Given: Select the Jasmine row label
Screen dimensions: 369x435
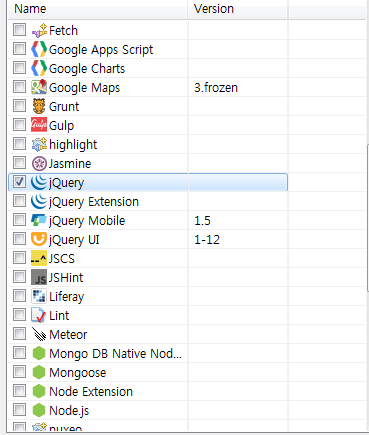Looking at the screenshot, I should coord(70,164).
